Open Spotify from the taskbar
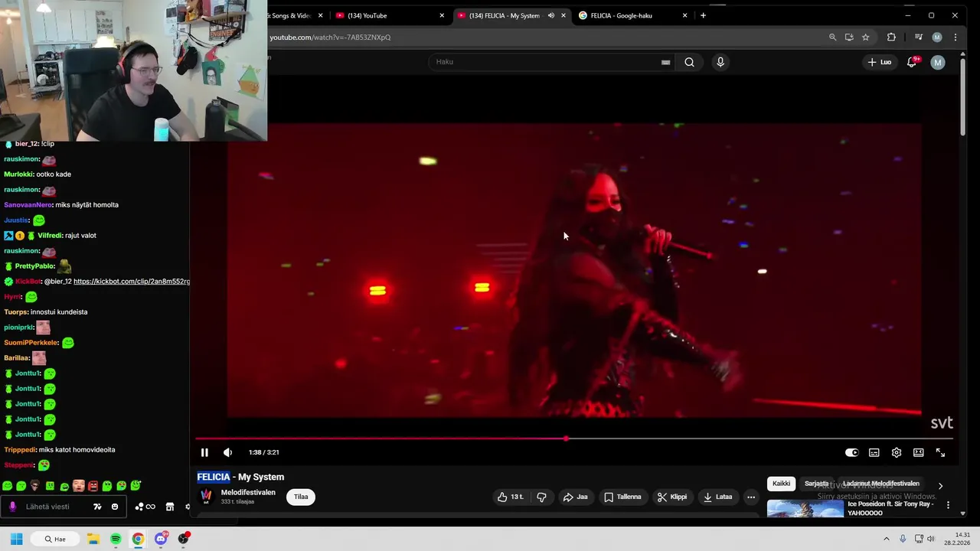 tap(116, 539)
